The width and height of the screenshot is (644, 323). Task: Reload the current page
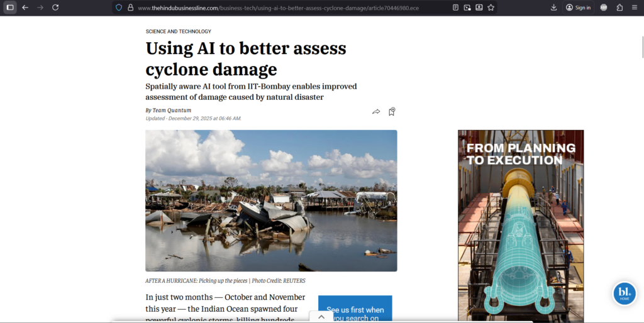(55, 8)
